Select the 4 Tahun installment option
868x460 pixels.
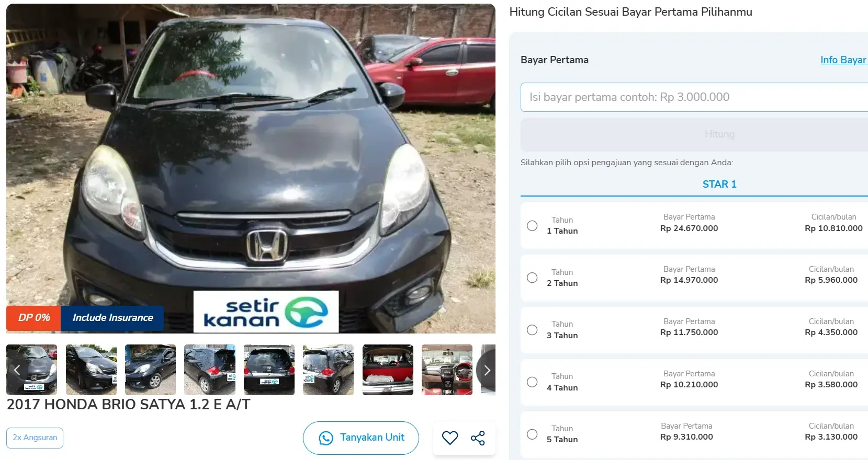coord(532,382)
